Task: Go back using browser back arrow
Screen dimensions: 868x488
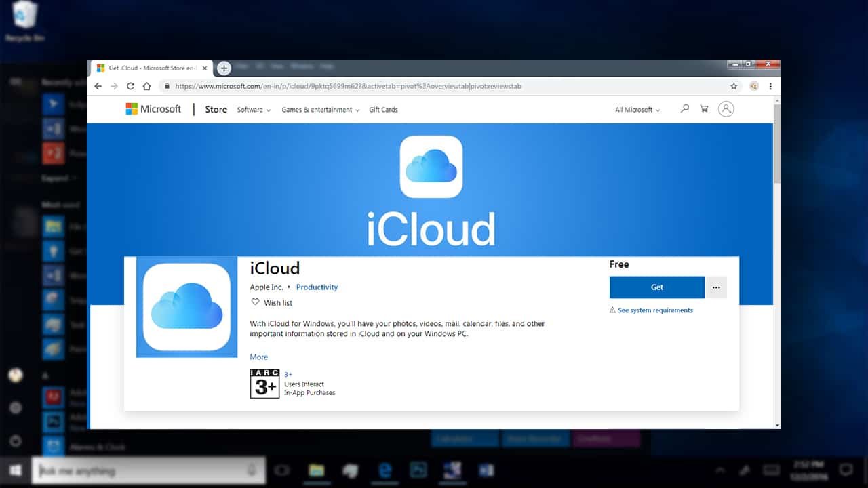Action: (x=98, y=86)
